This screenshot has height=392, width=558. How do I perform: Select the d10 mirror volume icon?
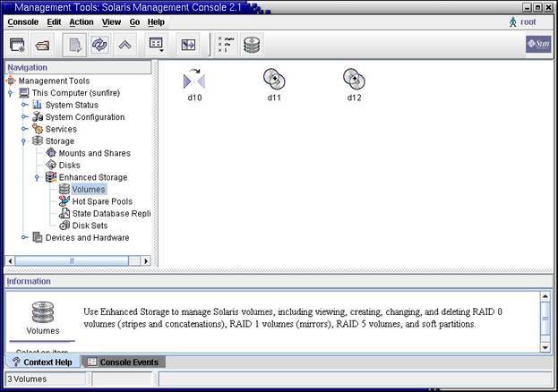point(194,81)
